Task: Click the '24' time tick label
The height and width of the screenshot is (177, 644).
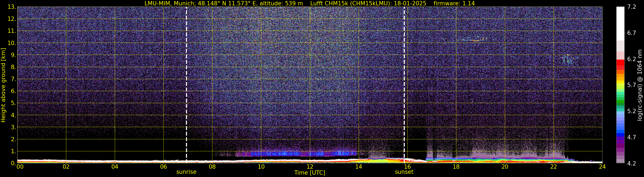Action: tap(602, 167)
